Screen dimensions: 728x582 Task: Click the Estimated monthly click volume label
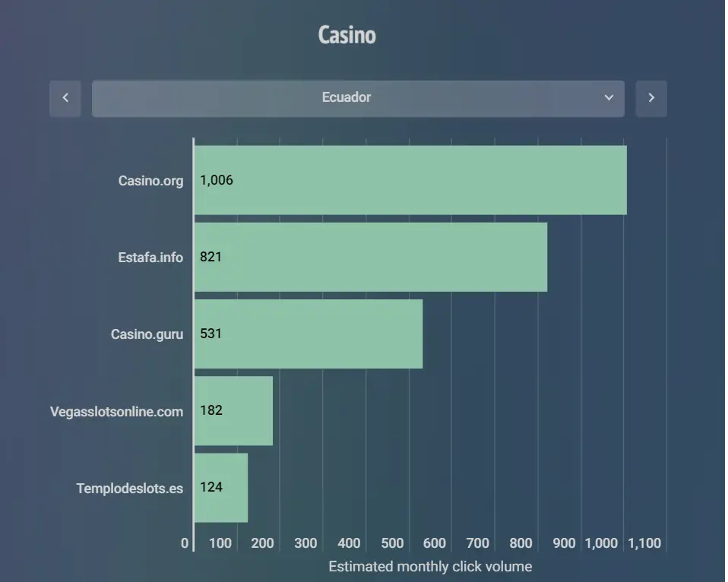pyautogui.click(x=430, y=567)
